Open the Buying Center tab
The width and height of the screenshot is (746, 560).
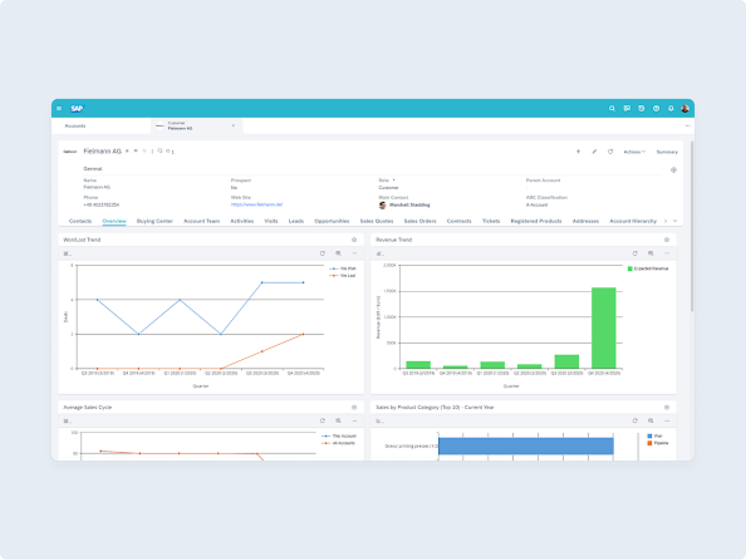(x=155, y=221)
